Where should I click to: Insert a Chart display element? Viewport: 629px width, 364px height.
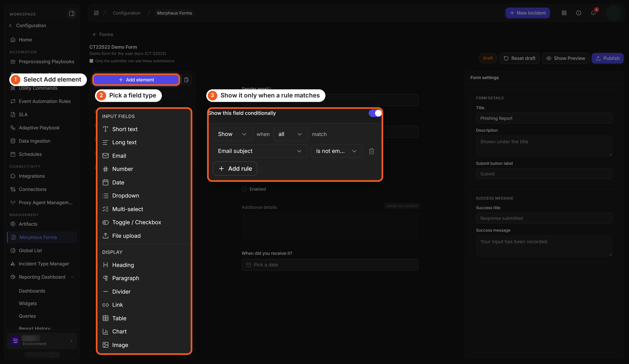coord(144,332)
